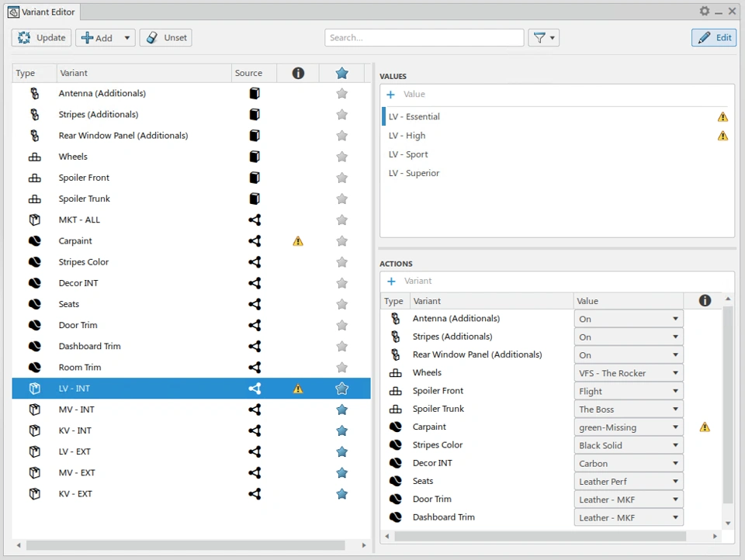This screenshot has width=745, height=560.
Task: Unfavorite the MV - INT variant star
Action: click(x=341, y=410)
